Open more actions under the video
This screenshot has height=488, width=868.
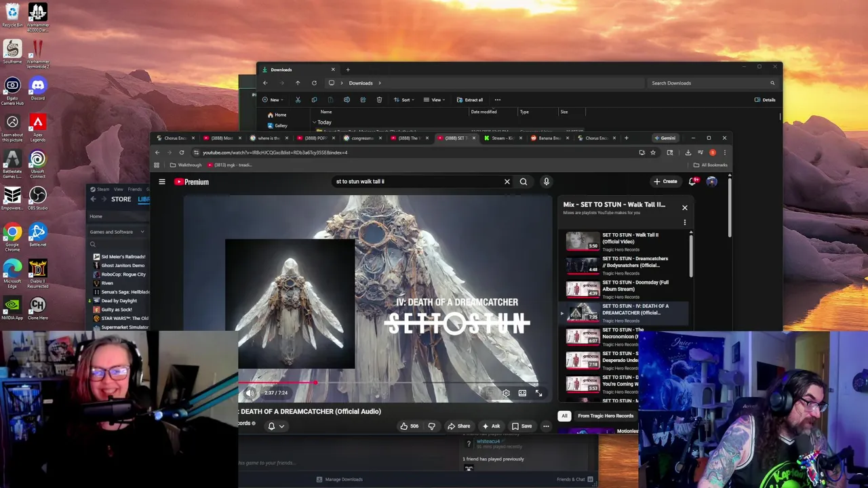pos(546,426)
